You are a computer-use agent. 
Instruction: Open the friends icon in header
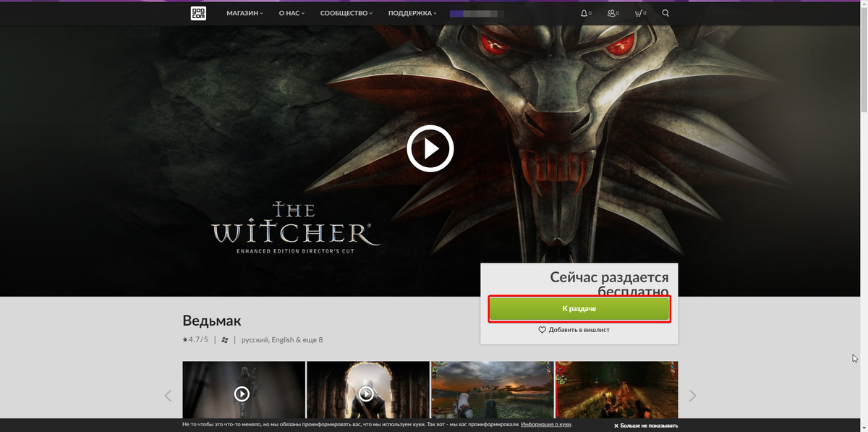pyautogui.click(x=613, y=13)
